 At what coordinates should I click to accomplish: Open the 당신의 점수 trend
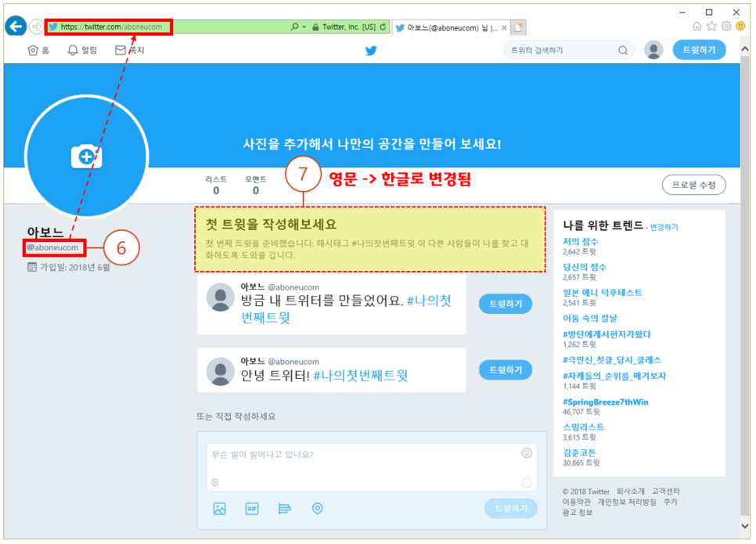(x=585, y=267)
